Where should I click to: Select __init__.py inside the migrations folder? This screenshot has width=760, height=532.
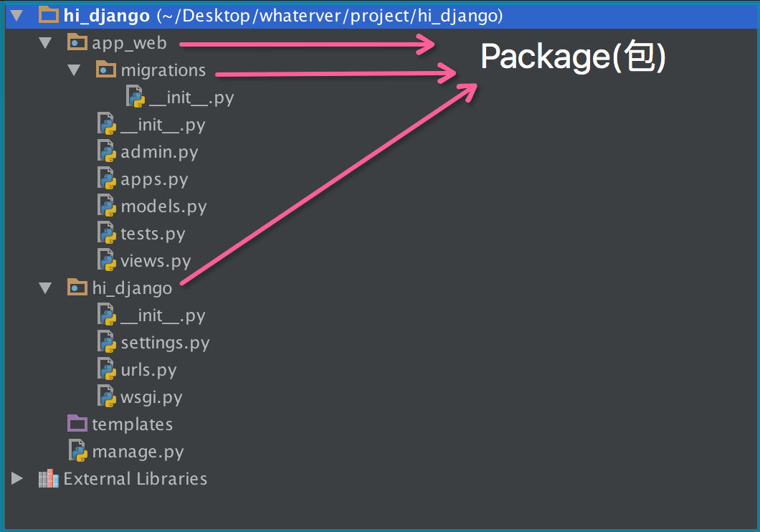click(x=191, y=98)
